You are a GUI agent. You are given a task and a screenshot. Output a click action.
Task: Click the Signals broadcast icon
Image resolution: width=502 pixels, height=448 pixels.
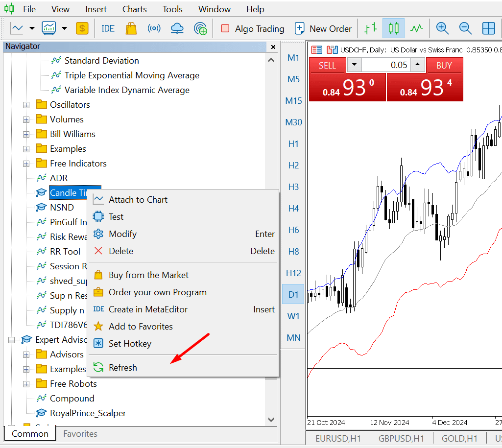[x=154, y=28]
